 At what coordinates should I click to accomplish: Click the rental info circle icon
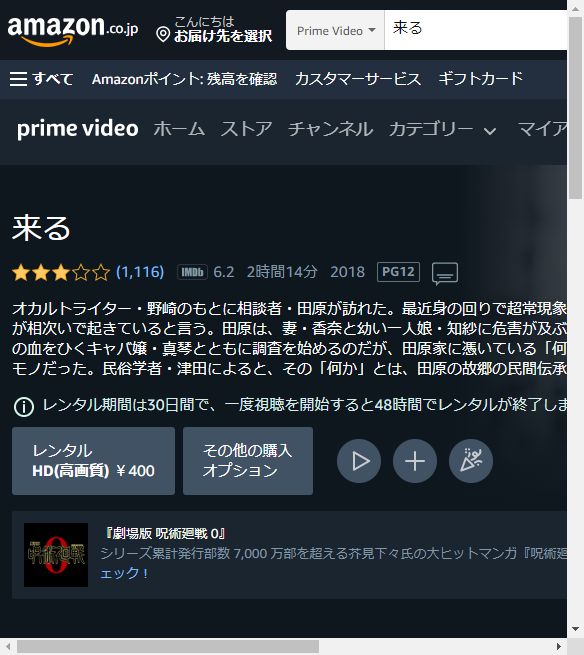[24, 406]
